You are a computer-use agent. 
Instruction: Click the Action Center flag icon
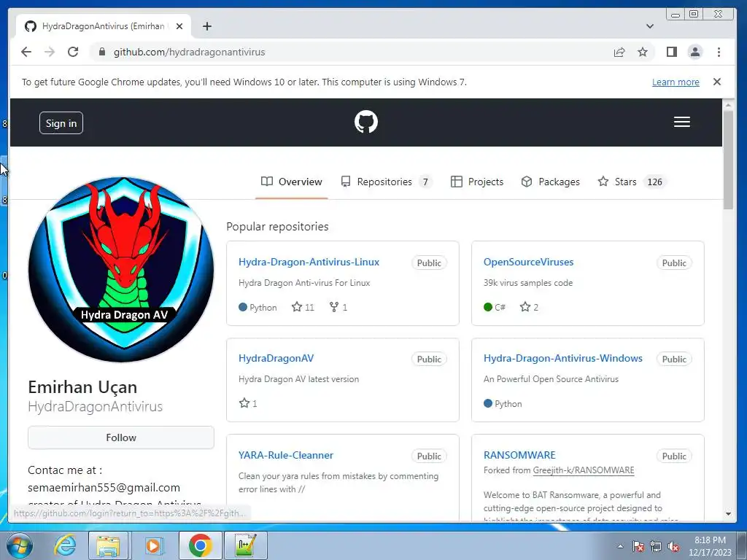click(x=638, y=546)
